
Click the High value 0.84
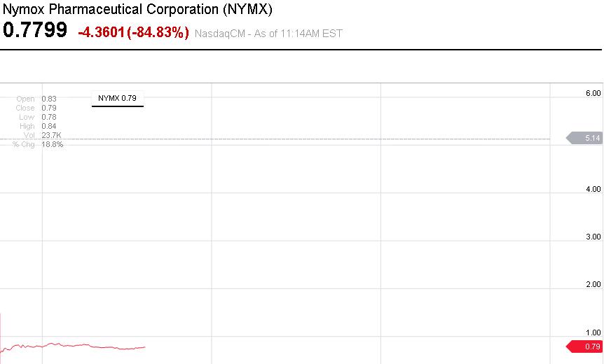49,127
